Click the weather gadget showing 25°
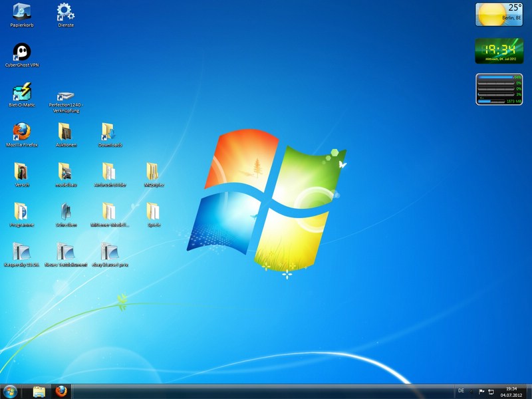This screenshot has width=532, height=399. click(x=499, y=15)
